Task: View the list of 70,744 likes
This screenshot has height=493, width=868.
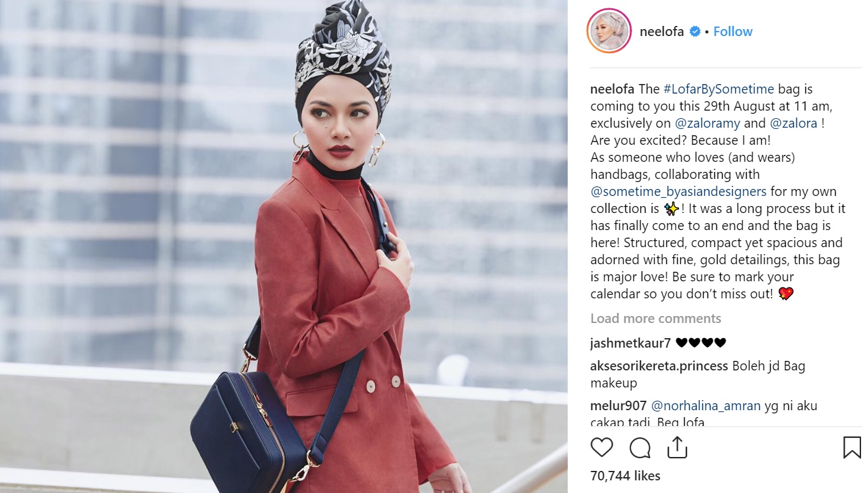Action: click(625, 476)
